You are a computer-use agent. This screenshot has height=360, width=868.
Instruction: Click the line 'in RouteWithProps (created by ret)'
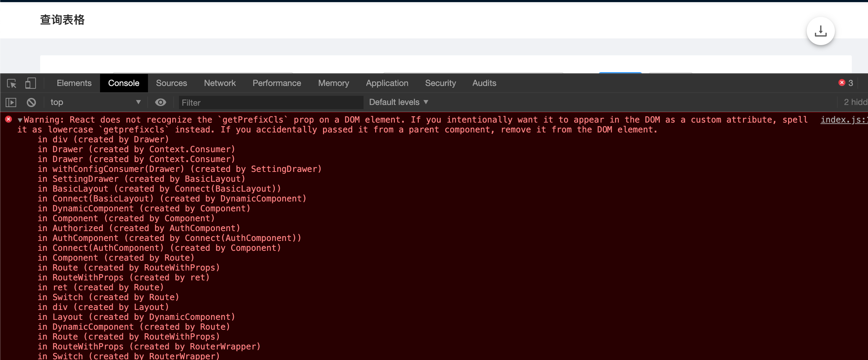pyautogui.click(x=124, y=278)
